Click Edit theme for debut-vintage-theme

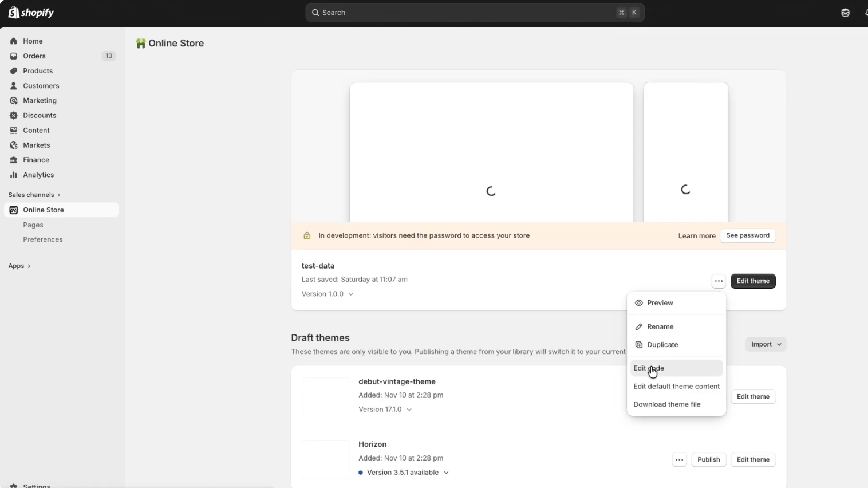(753, 397)
